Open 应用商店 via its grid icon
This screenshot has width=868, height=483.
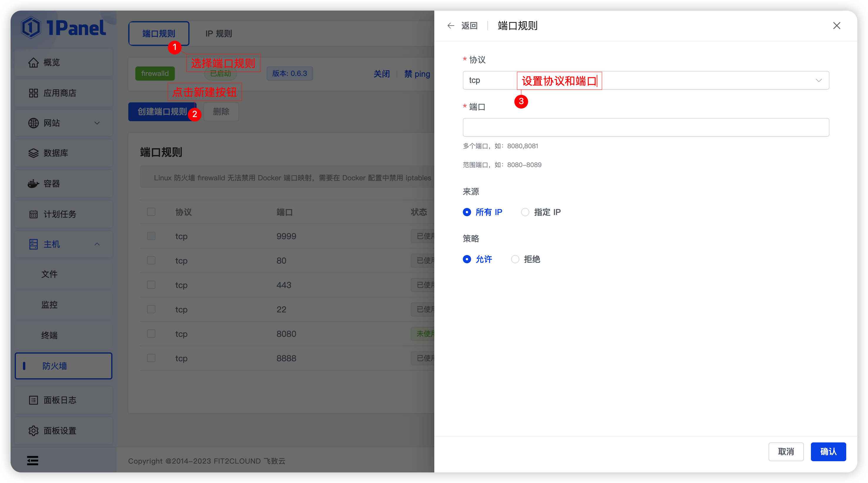click(33, 93)
